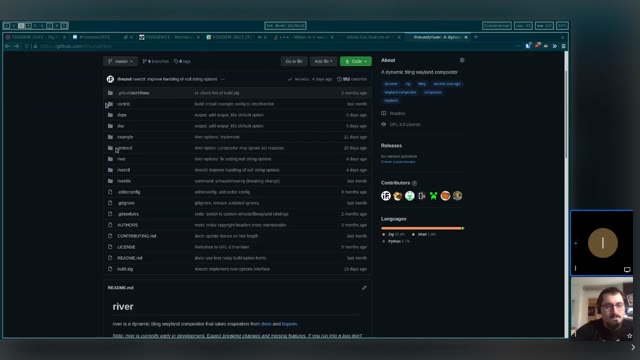Open the rivertile folder
640x360 pixels.
(x=124, y=181)
